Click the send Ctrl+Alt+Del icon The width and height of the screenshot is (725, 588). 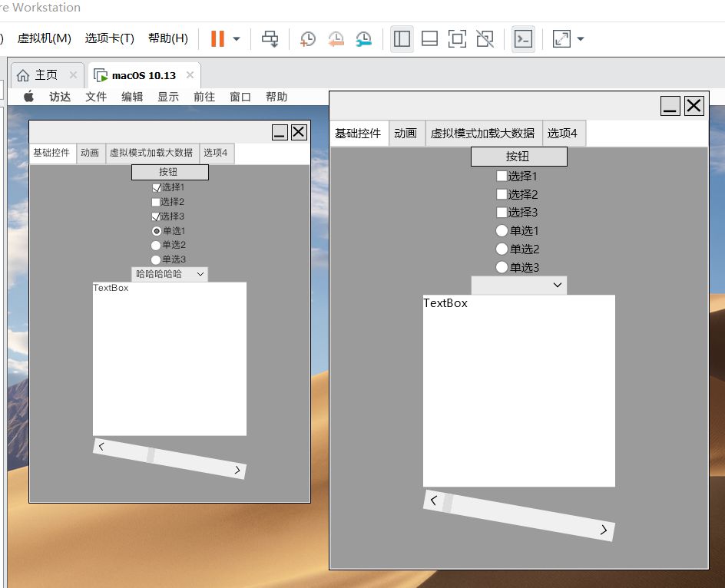[270, 38]
